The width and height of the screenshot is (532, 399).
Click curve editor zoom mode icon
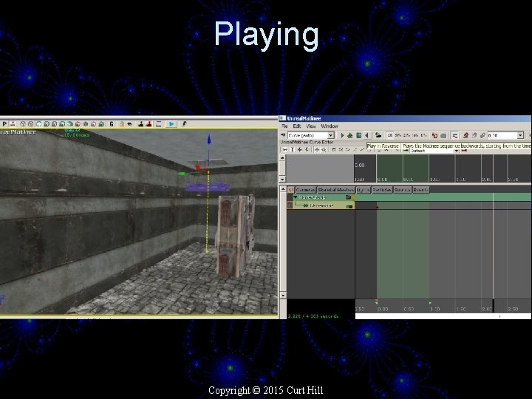point(324,149)
